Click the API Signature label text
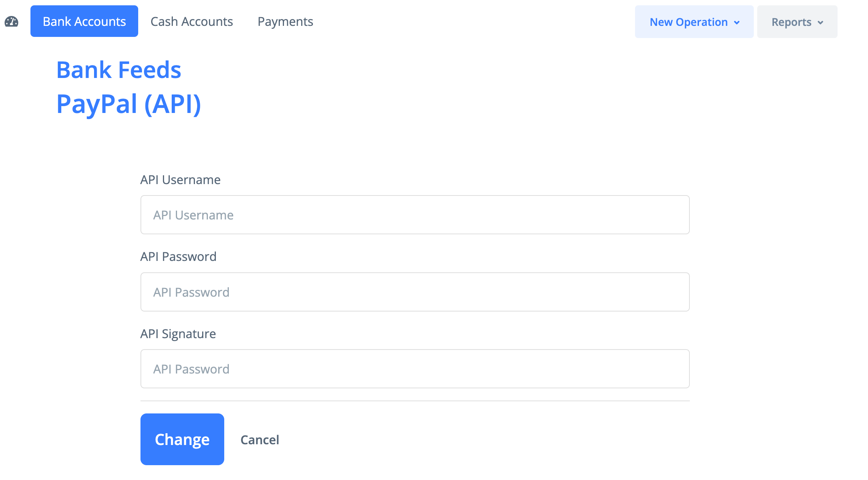The height and width of the screenshot is (480, 868). point(178,334)
